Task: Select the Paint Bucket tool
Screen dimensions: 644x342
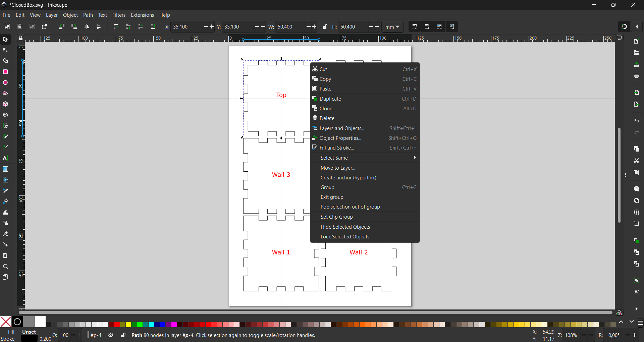Action: [x=5, y=202]
